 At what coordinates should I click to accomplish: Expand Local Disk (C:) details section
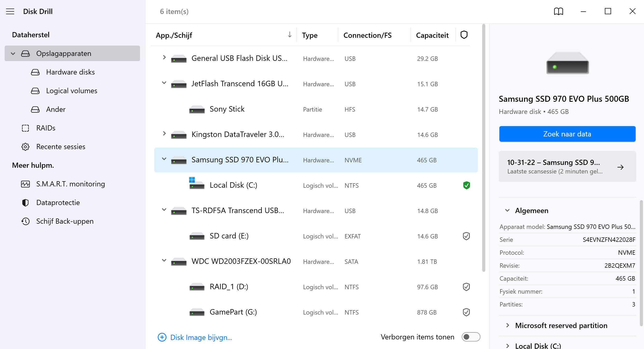coord(507,346)
